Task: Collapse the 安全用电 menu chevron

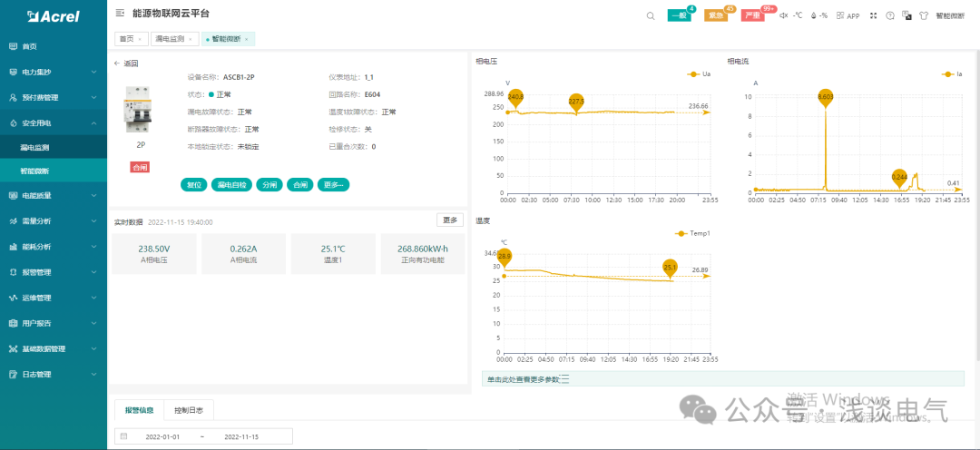Action: pos(93,123)
